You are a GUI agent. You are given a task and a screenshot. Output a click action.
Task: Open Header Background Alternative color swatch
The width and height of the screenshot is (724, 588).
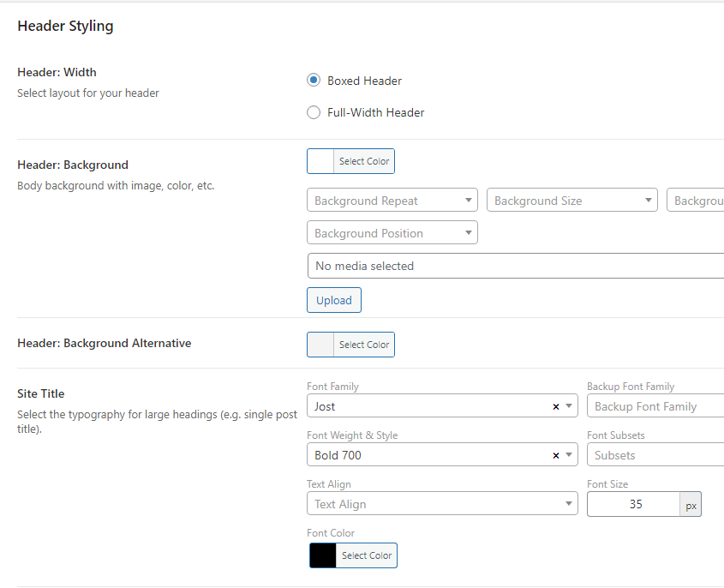coord(320,345)
